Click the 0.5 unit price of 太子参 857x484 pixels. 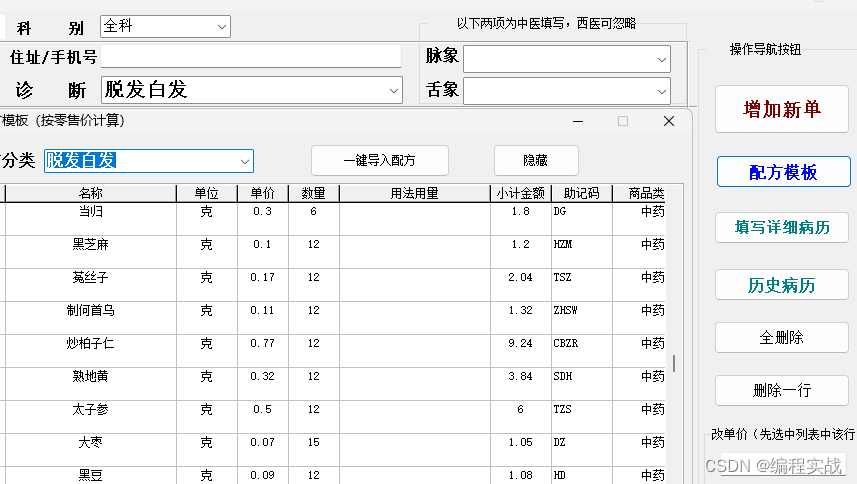pyautogui.click(x=262, y=417)
